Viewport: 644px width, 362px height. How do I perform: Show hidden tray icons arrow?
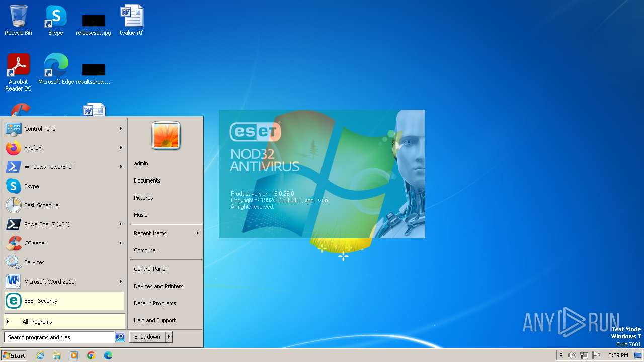(x=561, y=355)
